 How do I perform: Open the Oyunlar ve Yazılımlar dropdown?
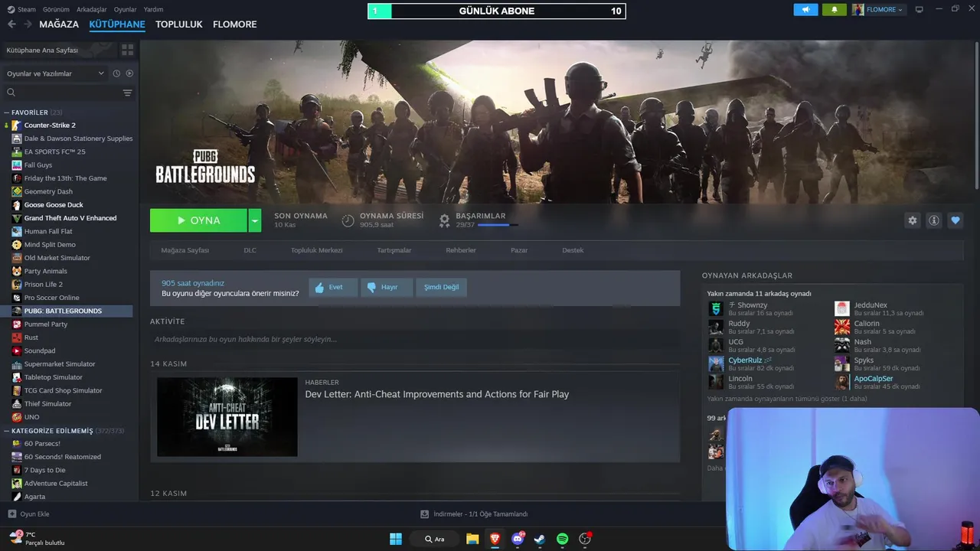pyautogui.click(x=55, y=73)
